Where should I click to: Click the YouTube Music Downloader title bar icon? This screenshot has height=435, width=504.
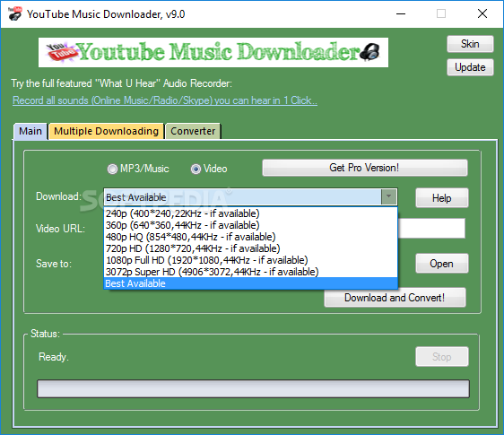14,13
